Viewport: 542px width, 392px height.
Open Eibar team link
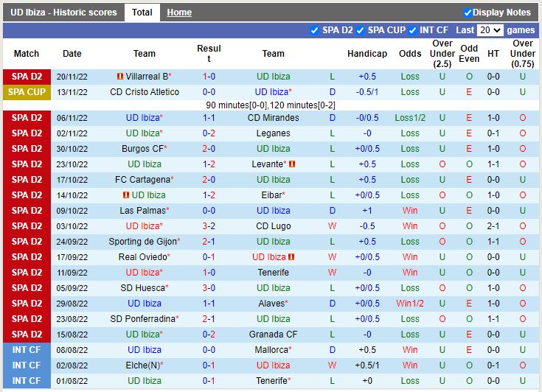(271, 195)
